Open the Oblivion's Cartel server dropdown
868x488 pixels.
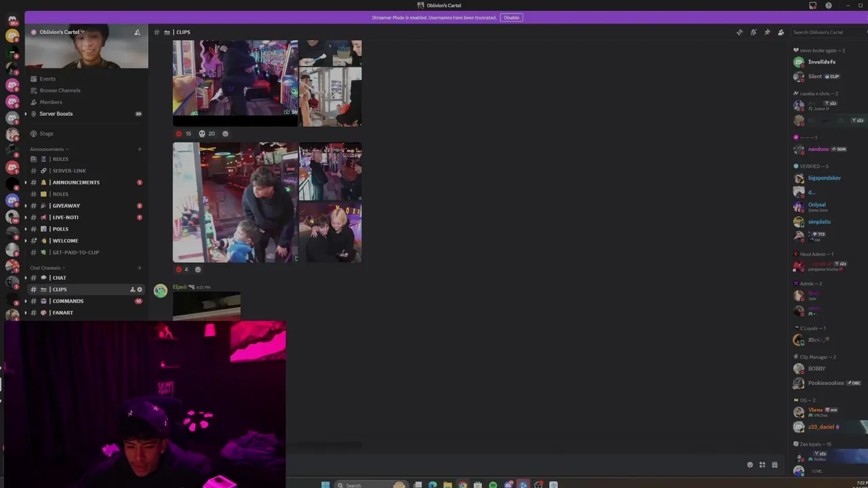[60, 32]
